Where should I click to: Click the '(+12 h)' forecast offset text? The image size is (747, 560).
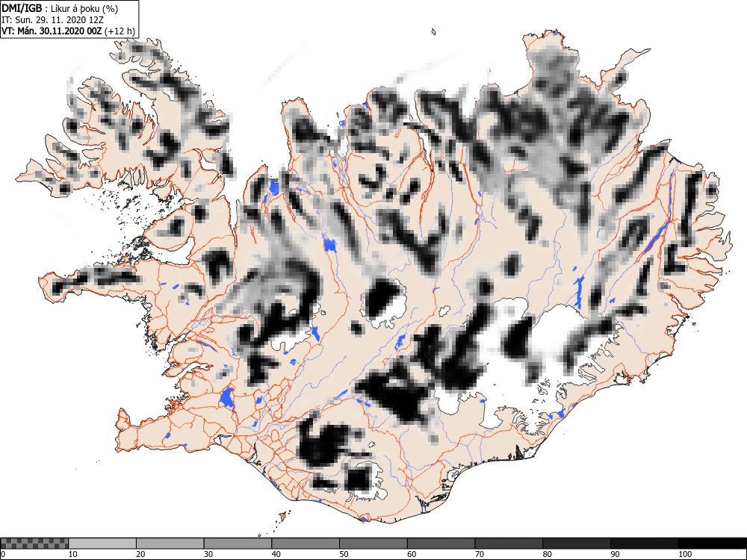pyautogui.click(x=120, y=31)
